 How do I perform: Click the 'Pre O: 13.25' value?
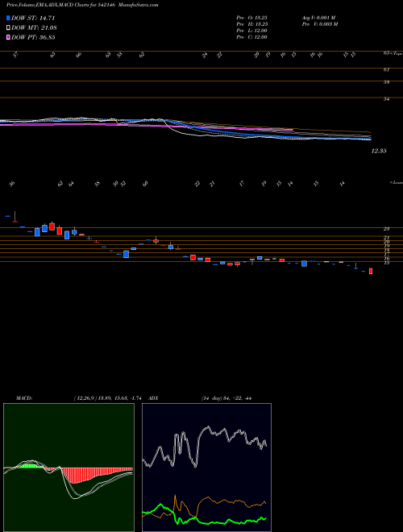tap(251, 18)
